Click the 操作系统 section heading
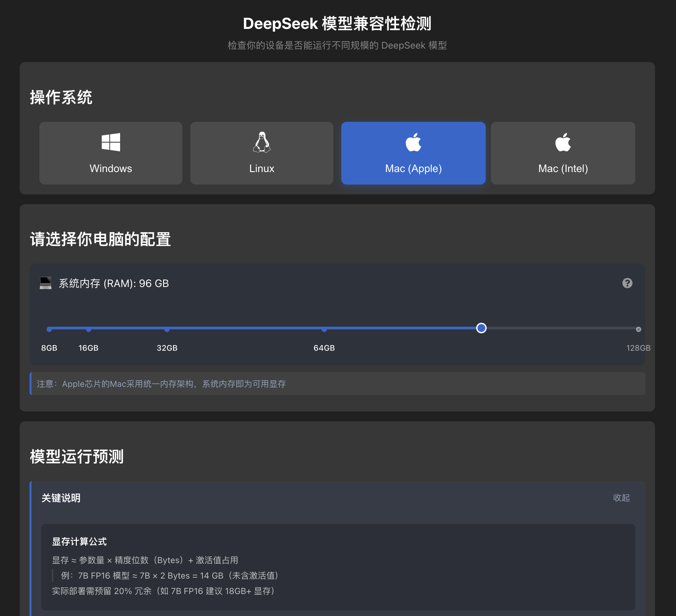Viewport: 676px width, 616px height. click(61, 98)
